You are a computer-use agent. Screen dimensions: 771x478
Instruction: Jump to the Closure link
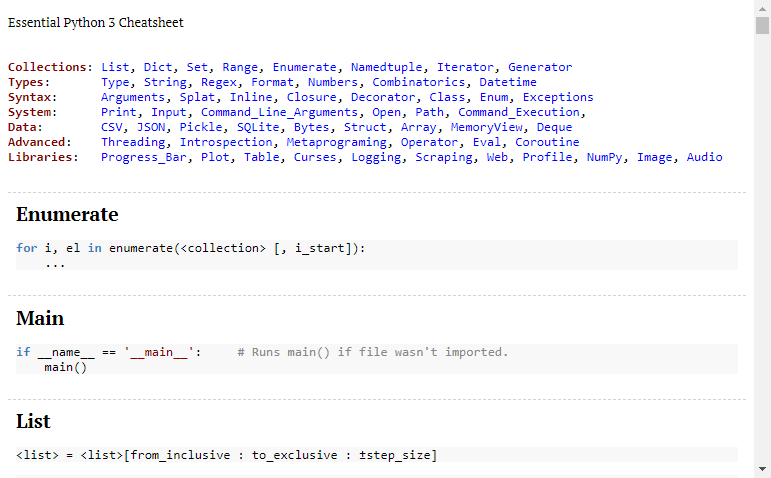click(x=311, y=97)
